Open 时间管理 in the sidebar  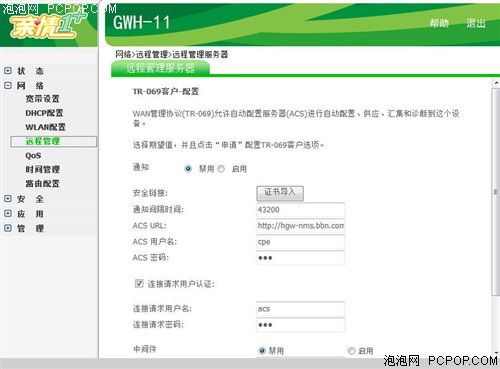click(42, 170)
